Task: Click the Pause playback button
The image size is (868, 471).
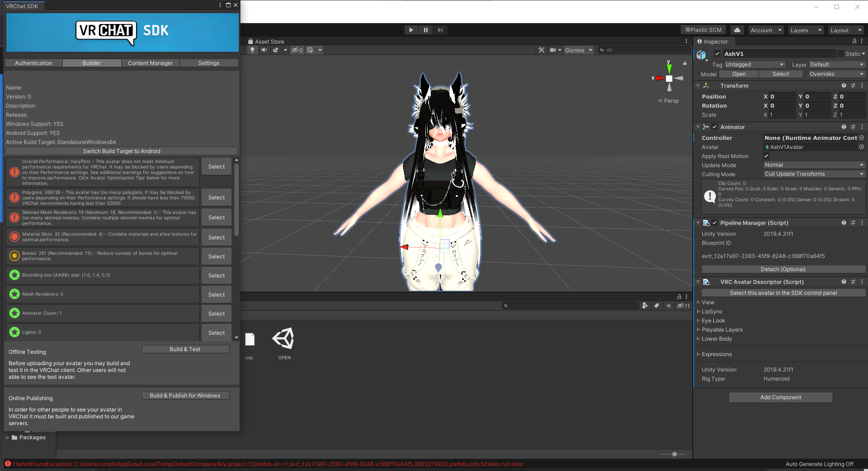Action: point(425,30)
